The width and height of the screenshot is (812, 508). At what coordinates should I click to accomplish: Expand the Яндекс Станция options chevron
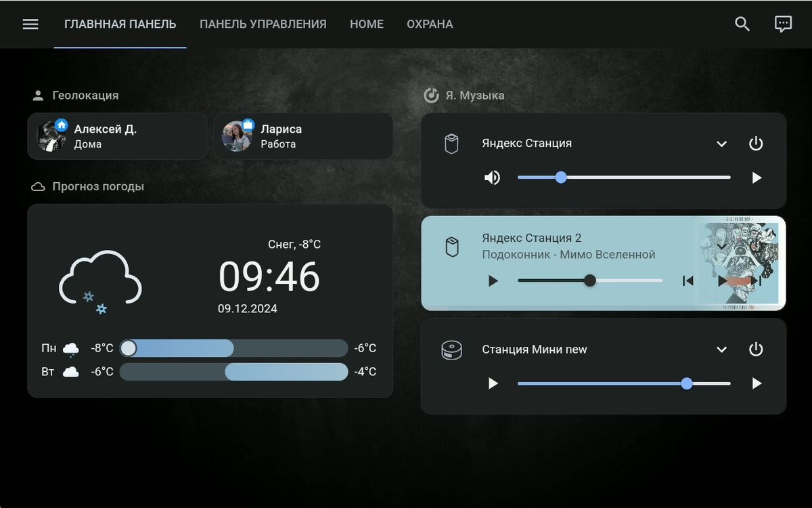click(x=721, y=144)
